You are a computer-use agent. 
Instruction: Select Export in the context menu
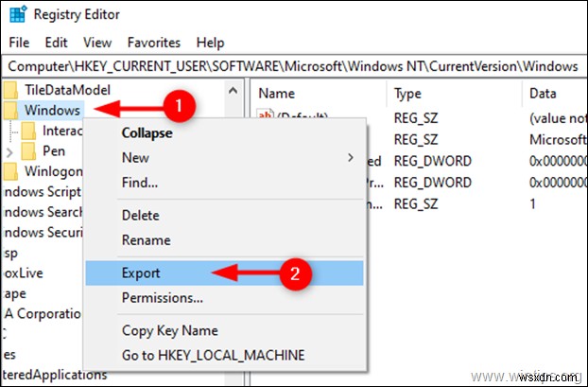[x=224, y=273]
